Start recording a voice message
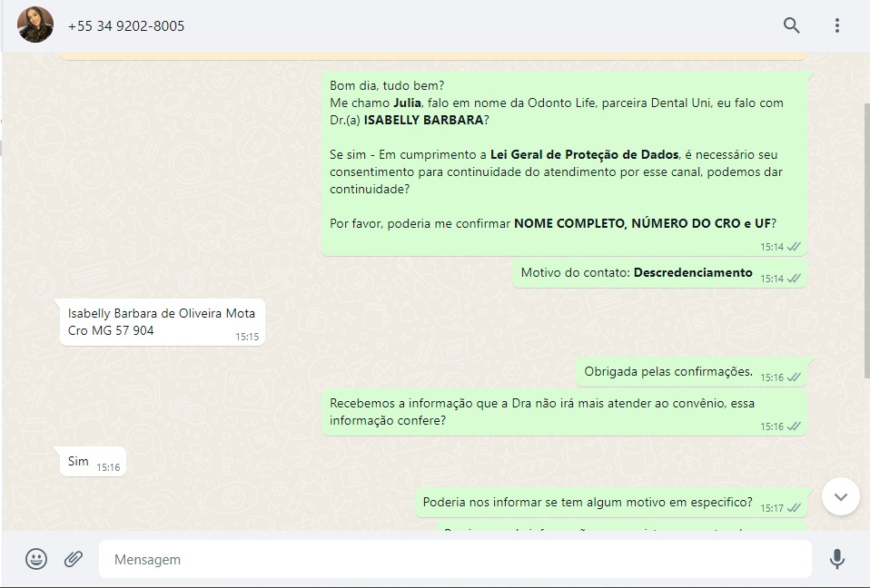The image size is (870, 588). 836,559
